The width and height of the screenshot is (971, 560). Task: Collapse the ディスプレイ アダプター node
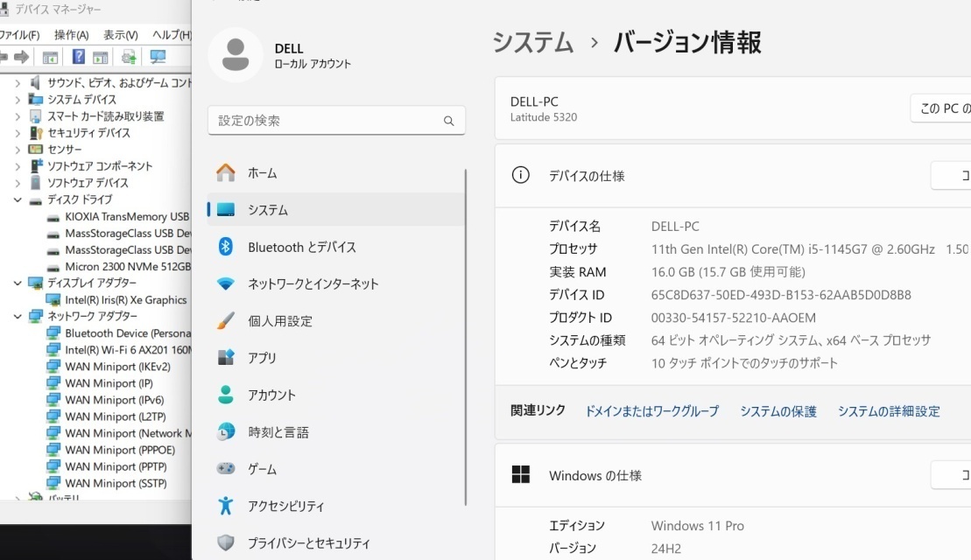tap(18, 283)
